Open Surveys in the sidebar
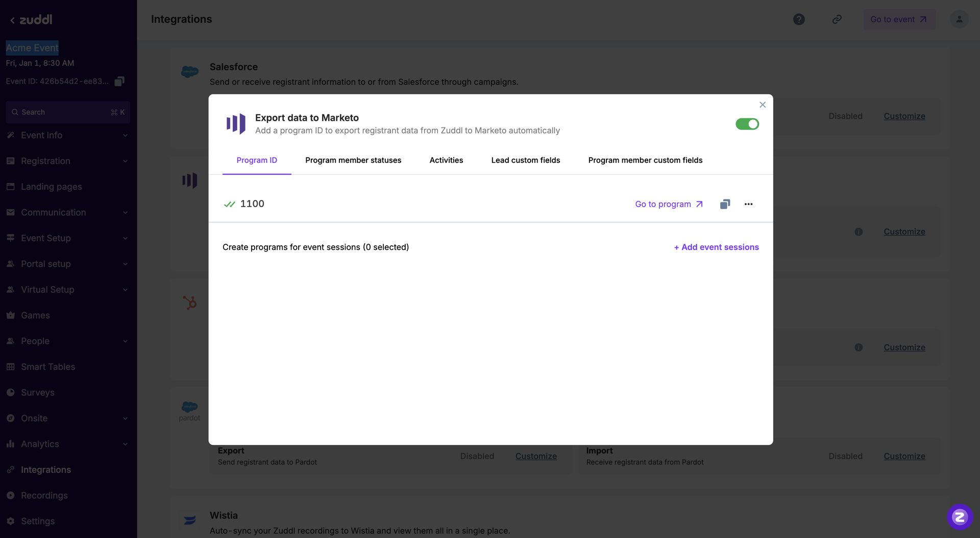The width and height of the screenshot is (980, 538). (x=37, y=393)
